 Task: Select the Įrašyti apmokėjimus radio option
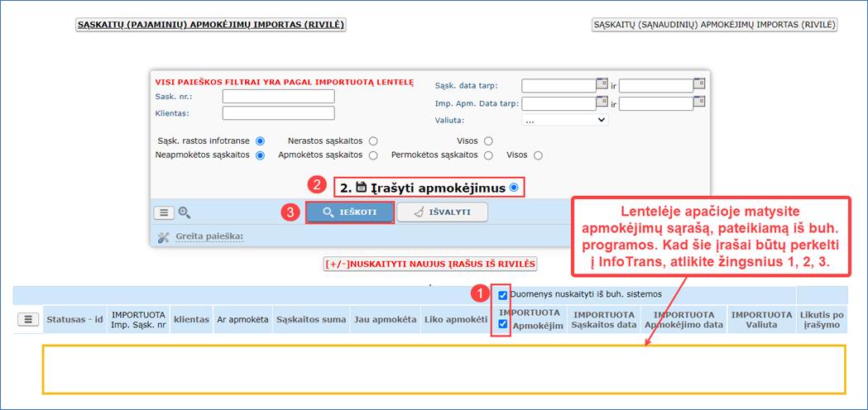(514, 188)
